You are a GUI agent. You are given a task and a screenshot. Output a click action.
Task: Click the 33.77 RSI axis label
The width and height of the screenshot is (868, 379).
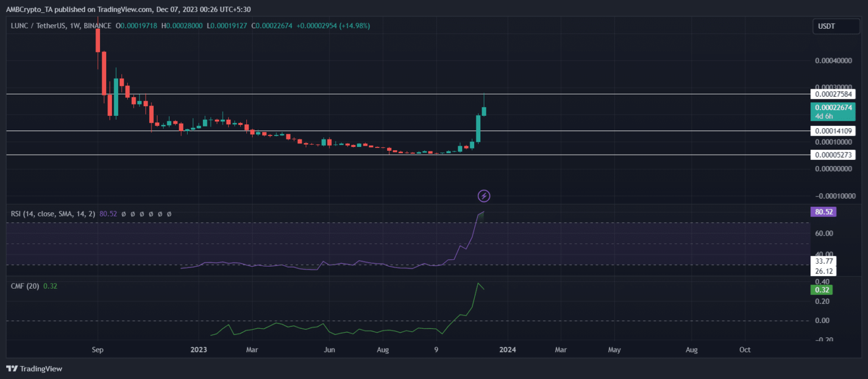click(822, 261)
